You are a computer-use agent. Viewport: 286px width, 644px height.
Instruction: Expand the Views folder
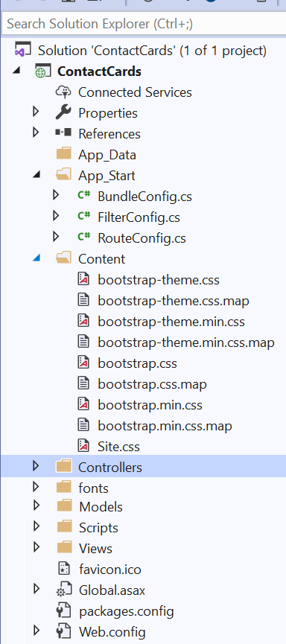(36, 547)
